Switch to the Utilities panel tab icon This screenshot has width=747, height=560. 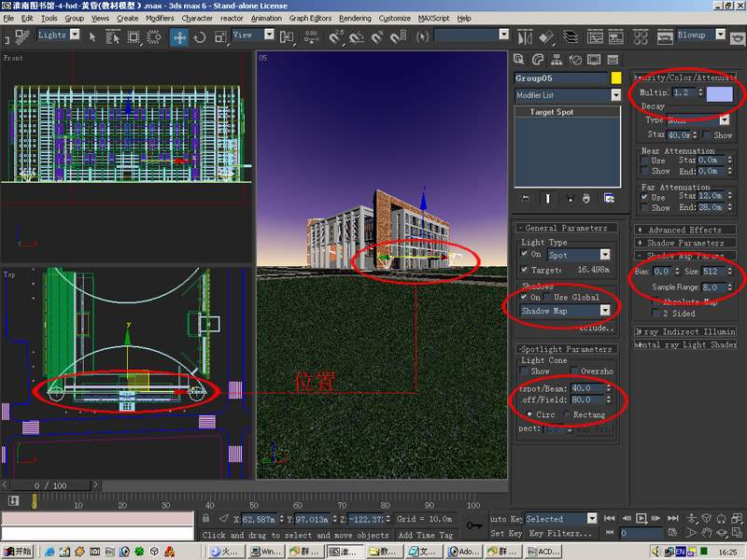[613, 60]
